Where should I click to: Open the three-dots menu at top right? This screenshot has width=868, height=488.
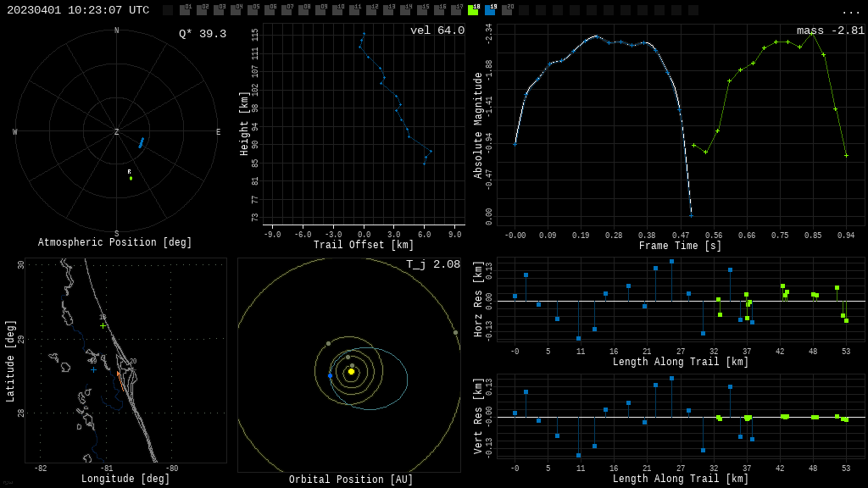tap(850, 11)
